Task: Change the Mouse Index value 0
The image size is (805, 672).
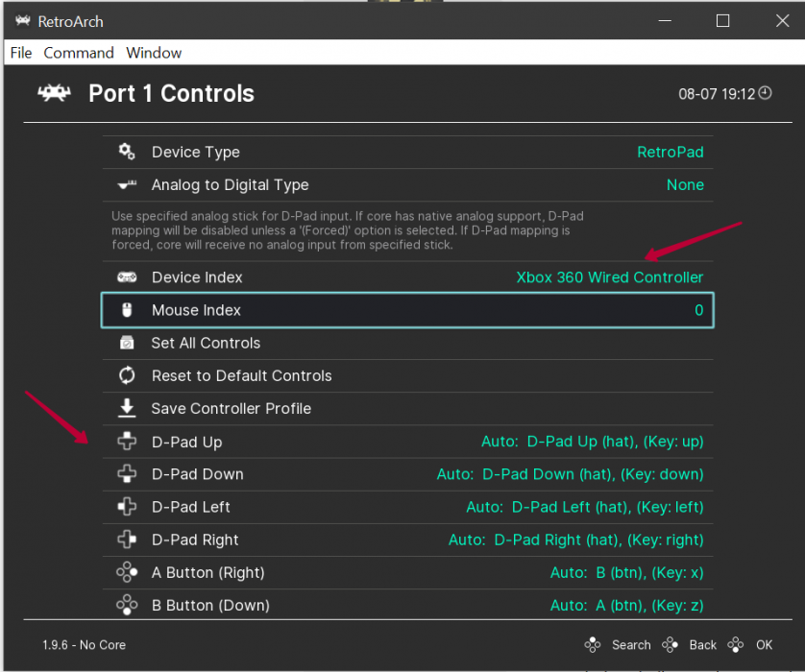Action: 698,310
